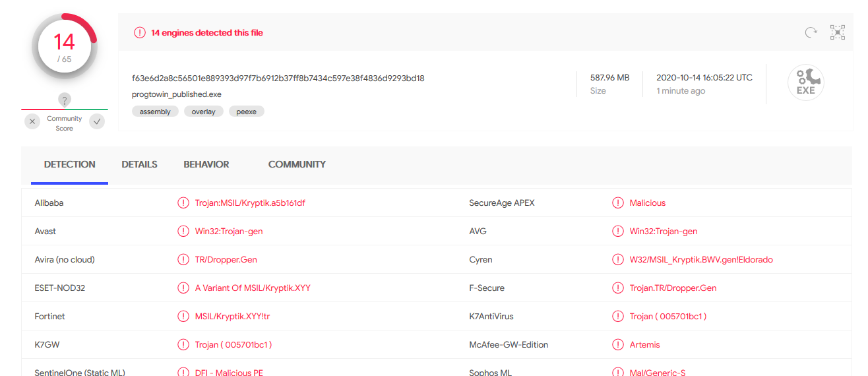Vote file as malicious with X button

[32, 121]
